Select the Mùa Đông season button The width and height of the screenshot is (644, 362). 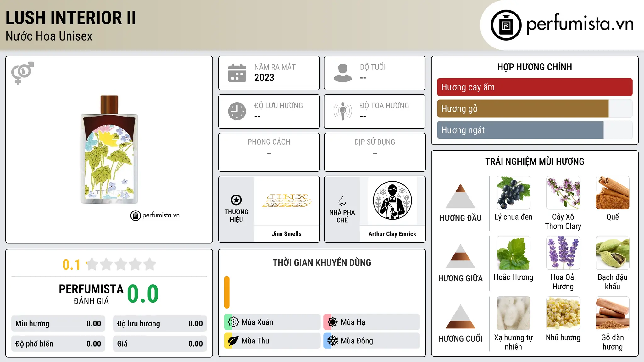pos(372,341)
